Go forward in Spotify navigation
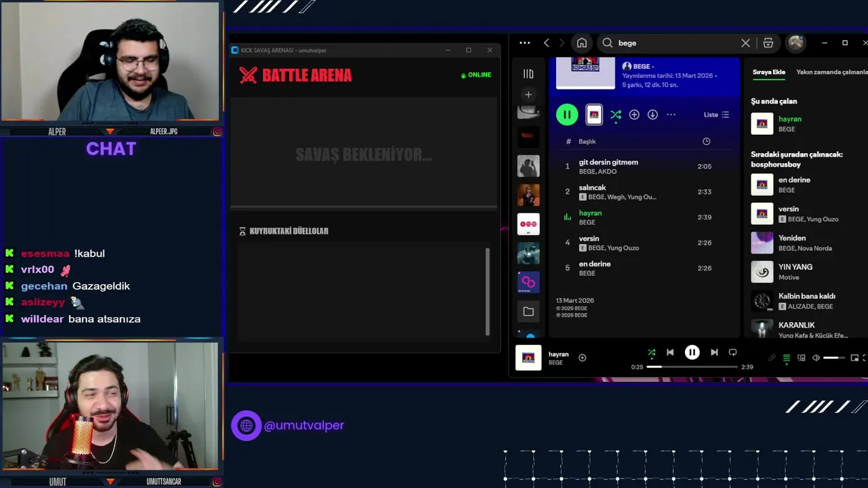This screenshot has height=488, width=868. point(561,43)
